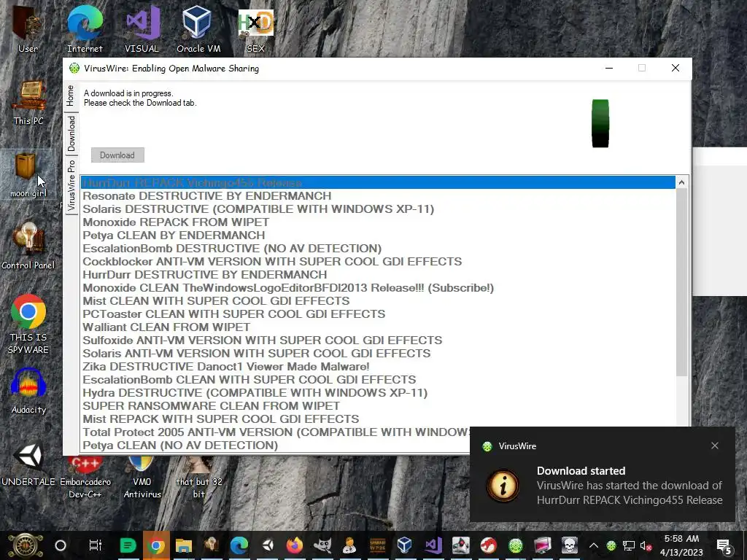
Task: Click the list scroll up arrow
Action: (x=682, y=182)
